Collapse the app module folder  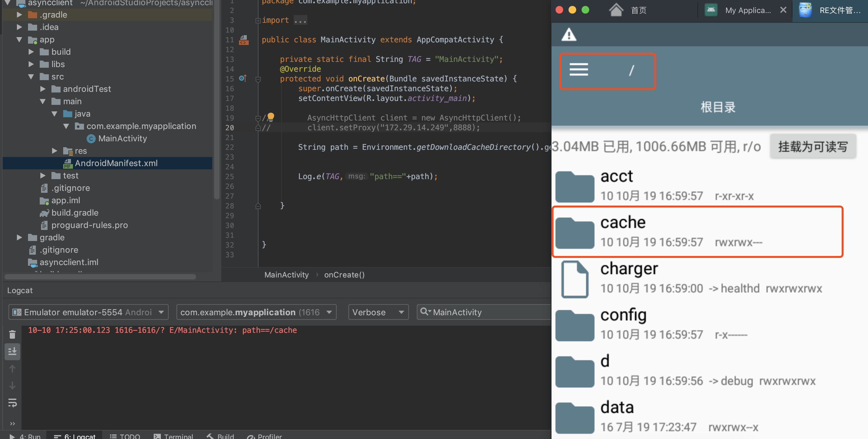click(20, 39)
